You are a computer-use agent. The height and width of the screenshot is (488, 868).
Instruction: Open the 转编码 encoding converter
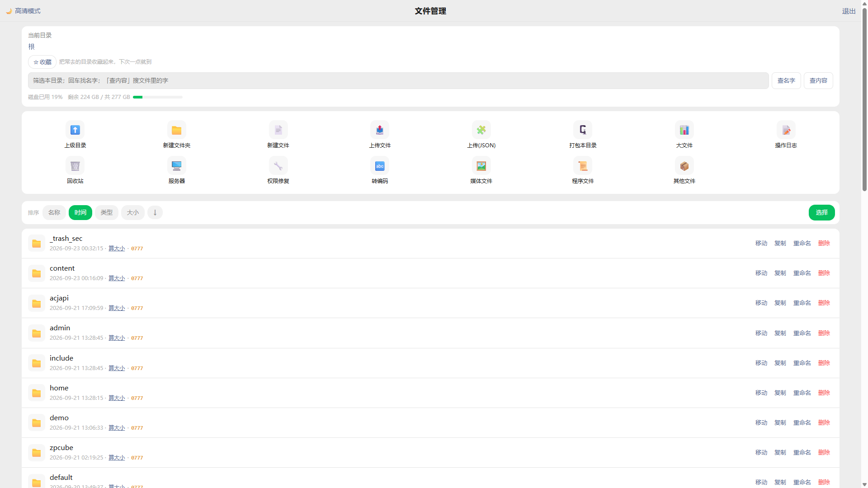(380, 166)
